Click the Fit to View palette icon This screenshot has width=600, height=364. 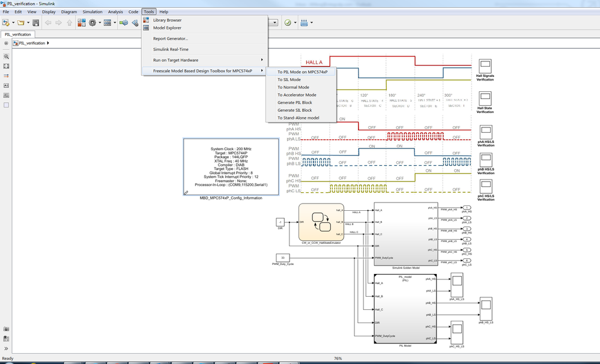click(x=6, y=66)
